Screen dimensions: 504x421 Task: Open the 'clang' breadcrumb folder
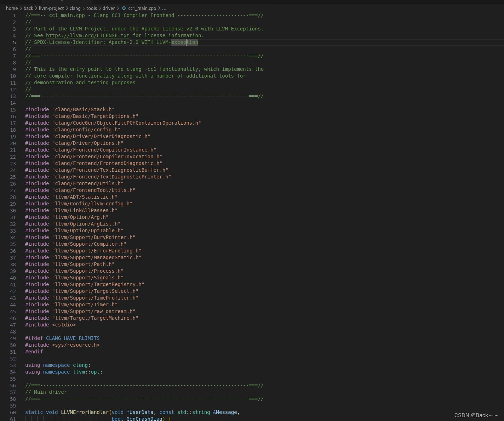tap(75, 8)
